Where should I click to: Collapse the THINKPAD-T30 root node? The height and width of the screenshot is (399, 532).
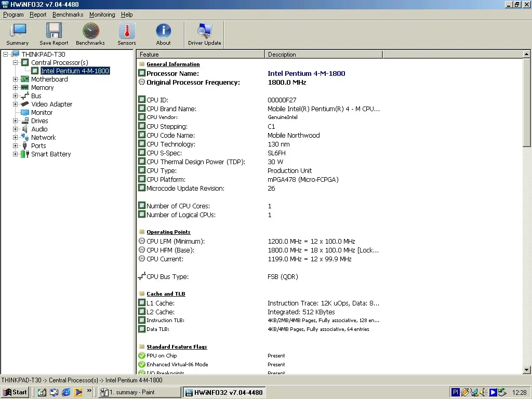coord(6,54)
